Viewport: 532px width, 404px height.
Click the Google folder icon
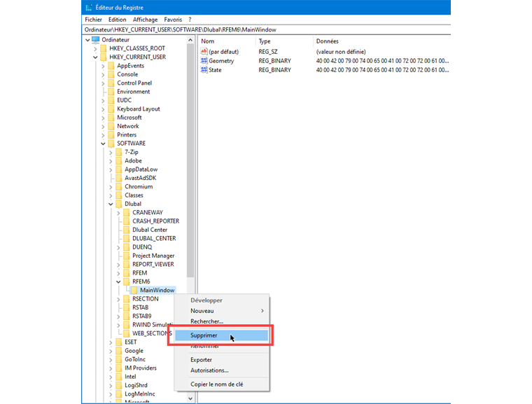(x=119, y=351)
